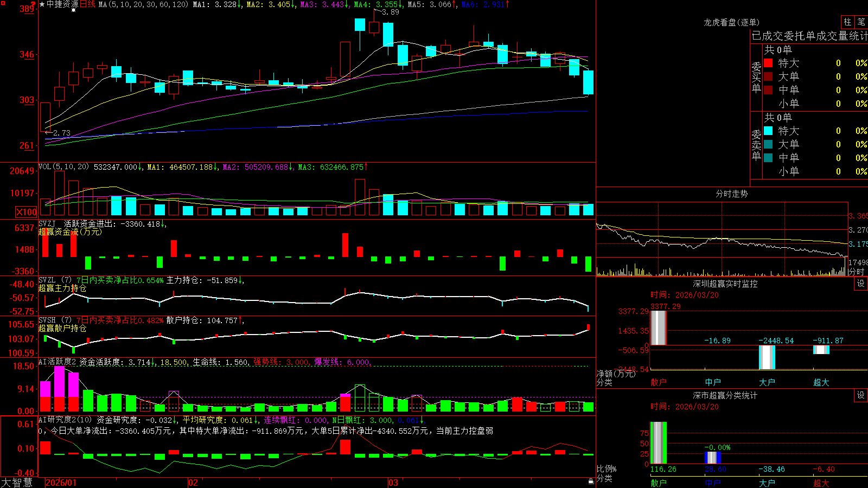Click the X100 volume scale box

click(27, 212)
